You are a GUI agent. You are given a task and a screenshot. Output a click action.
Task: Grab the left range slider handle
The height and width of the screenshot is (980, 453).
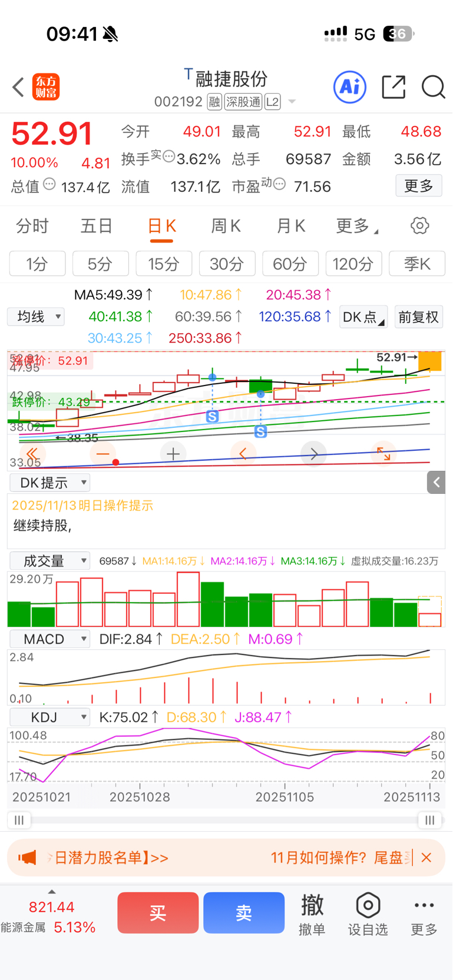click(x=19, y=820)
